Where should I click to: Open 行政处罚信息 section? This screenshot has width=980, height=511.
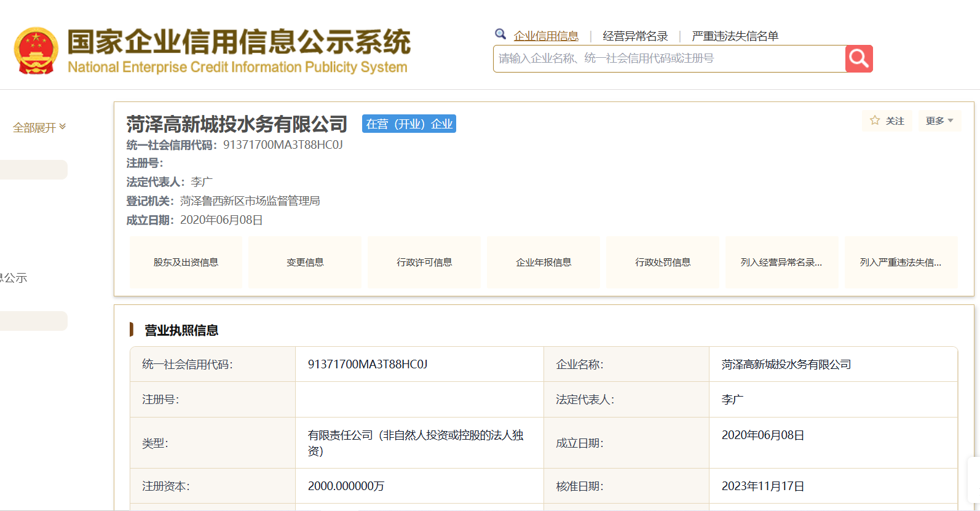coord(663,263)
